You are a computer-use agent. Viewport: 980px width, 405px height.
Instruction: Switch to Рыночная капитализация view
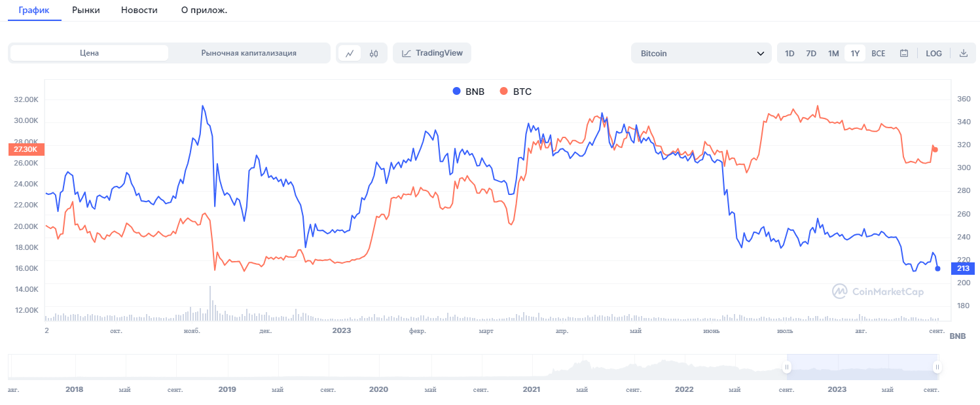(249, 53)
